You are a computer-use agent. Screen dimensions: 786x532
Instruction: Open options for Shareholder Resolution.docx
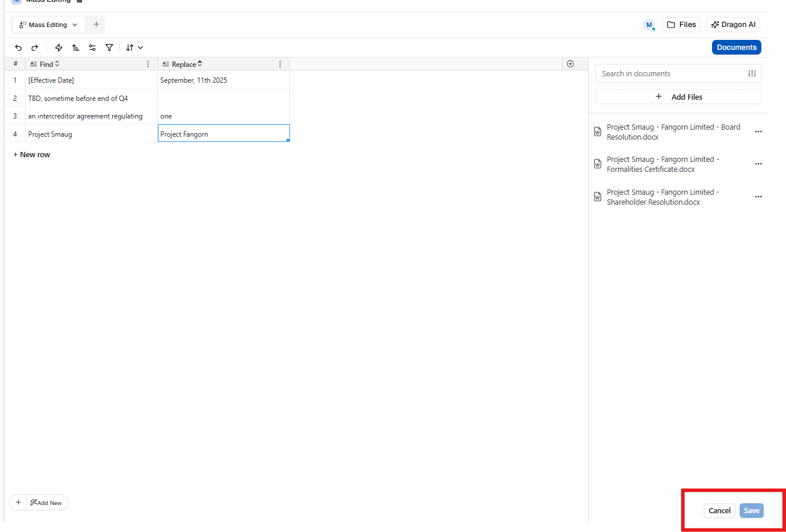pyautogui.click(x=758, y=197)
